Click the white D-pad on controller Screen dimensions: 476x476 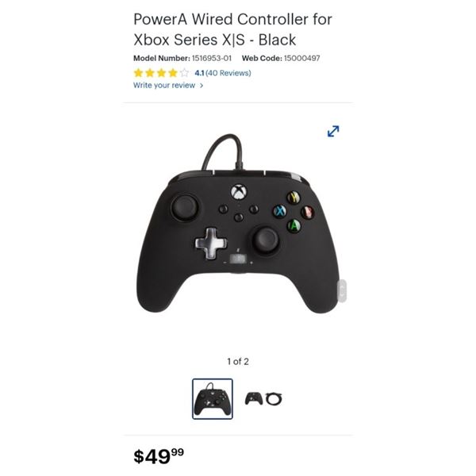click(x=211, y=244)
